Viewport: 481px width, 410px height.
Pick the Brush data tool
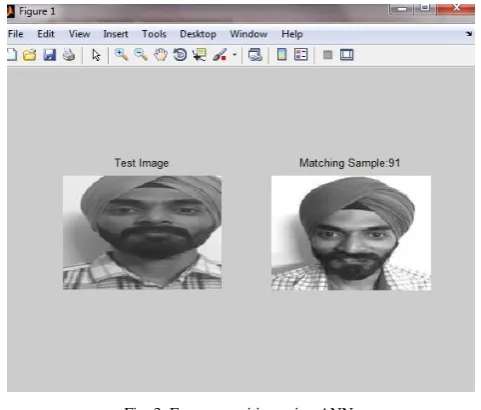point(220,55)
